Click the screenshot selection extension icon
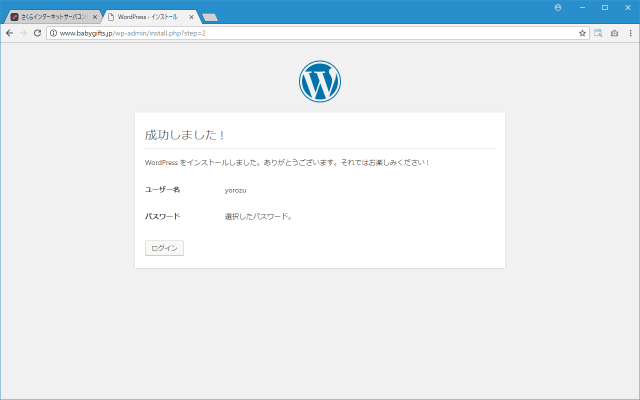640x400 pixels. (598, 33)
